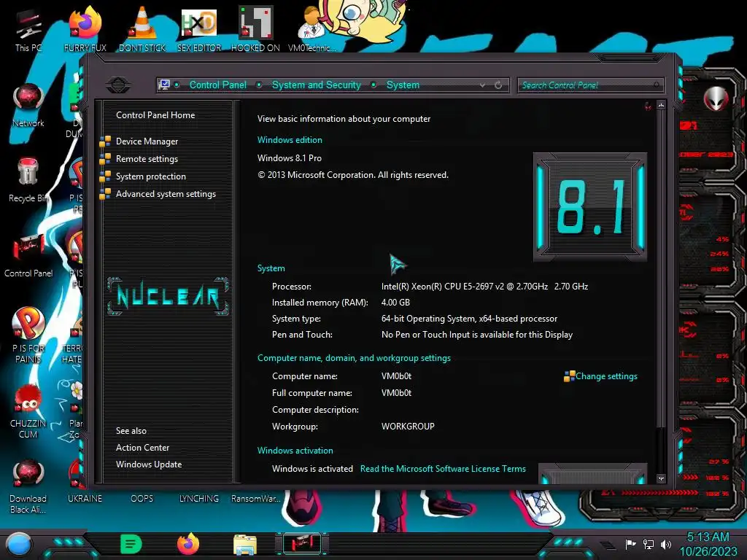Screen dimensions: 747x560
Task: Select the System and Security breadcrumb
Action: pos(317,85)
